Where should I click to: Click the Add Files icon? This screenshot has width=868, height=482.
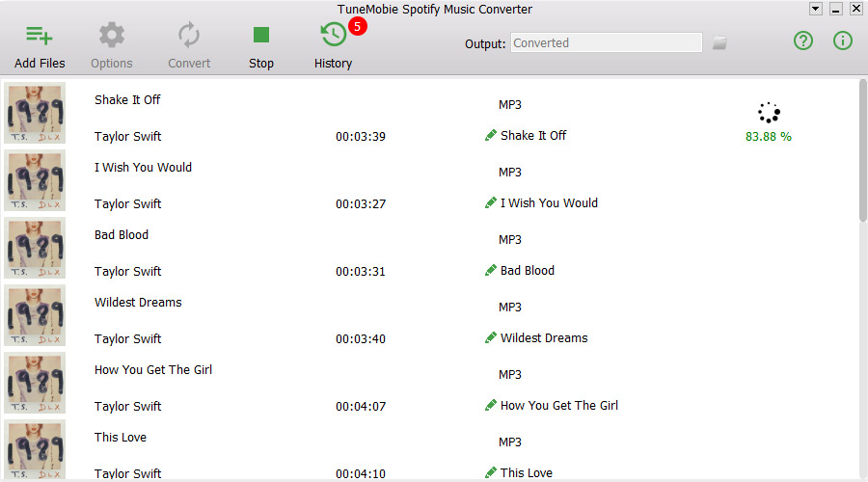[40, 36]
